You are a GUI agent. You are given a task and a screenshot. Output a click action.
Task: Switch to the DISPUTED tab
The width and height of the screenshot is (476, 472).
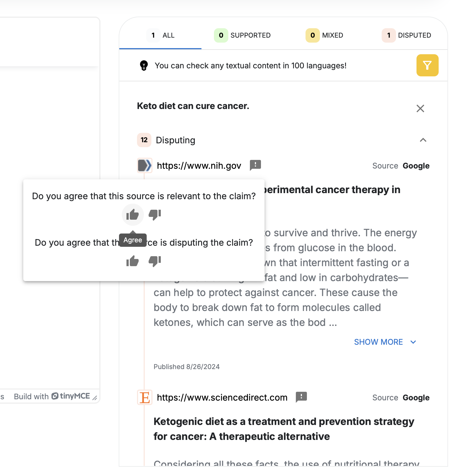coord(406,35)
